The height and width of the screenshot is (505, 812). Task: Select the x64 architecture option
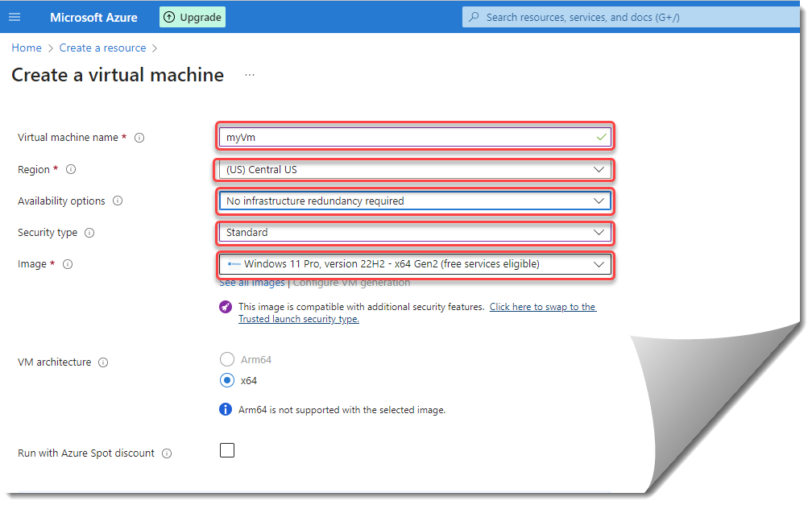point(226,380)
